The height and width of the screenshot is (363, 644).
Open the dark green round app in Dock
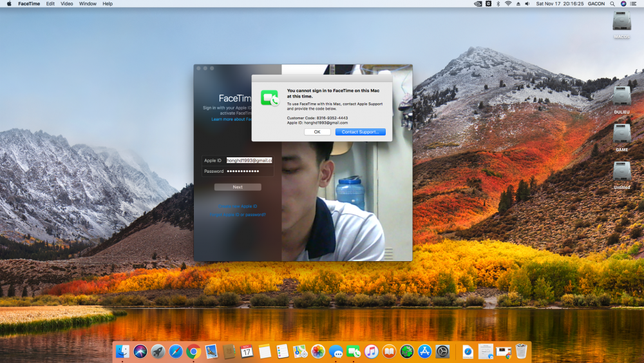coord(406,351)
